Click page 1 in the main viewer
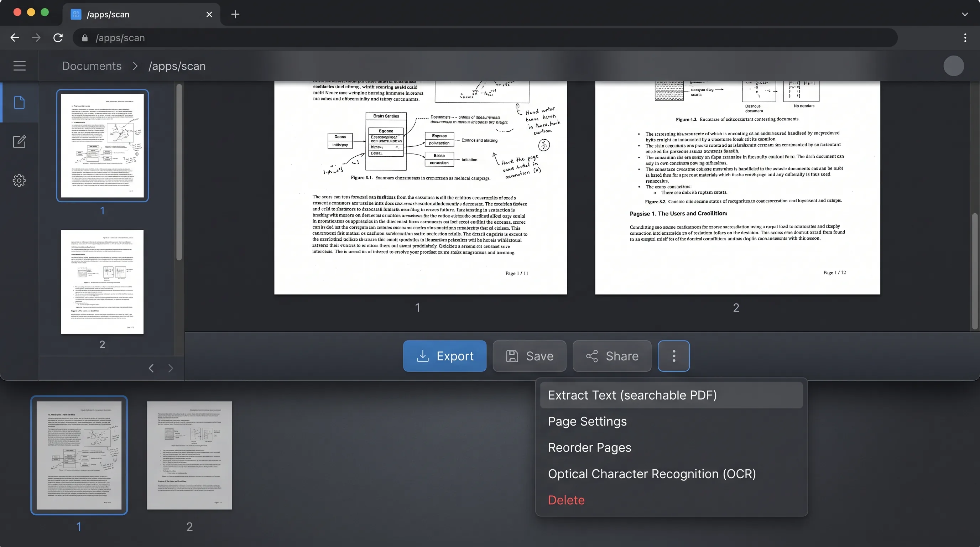 tap(420, 188)
